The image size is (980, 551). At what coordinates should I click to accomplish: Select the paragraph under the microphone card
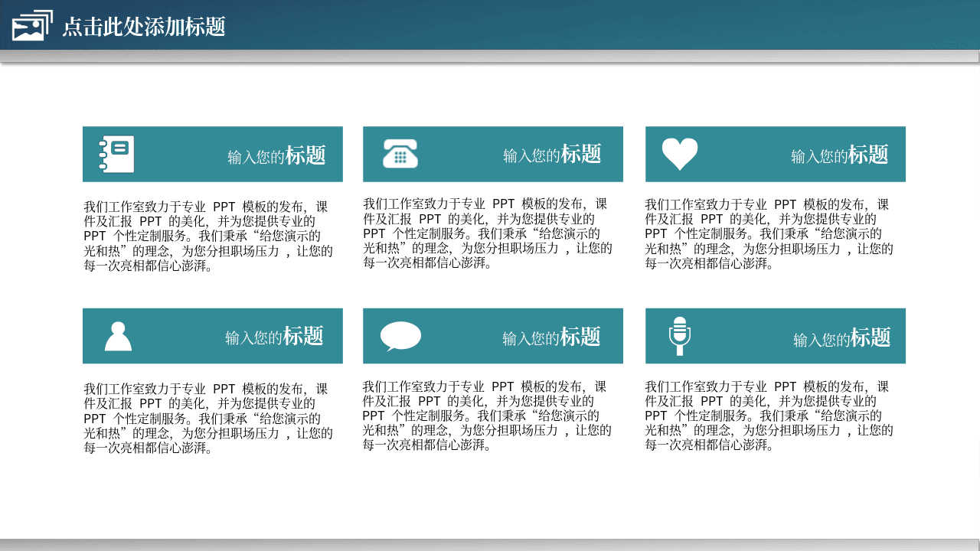pyautogui.click(x=769, y=416)
